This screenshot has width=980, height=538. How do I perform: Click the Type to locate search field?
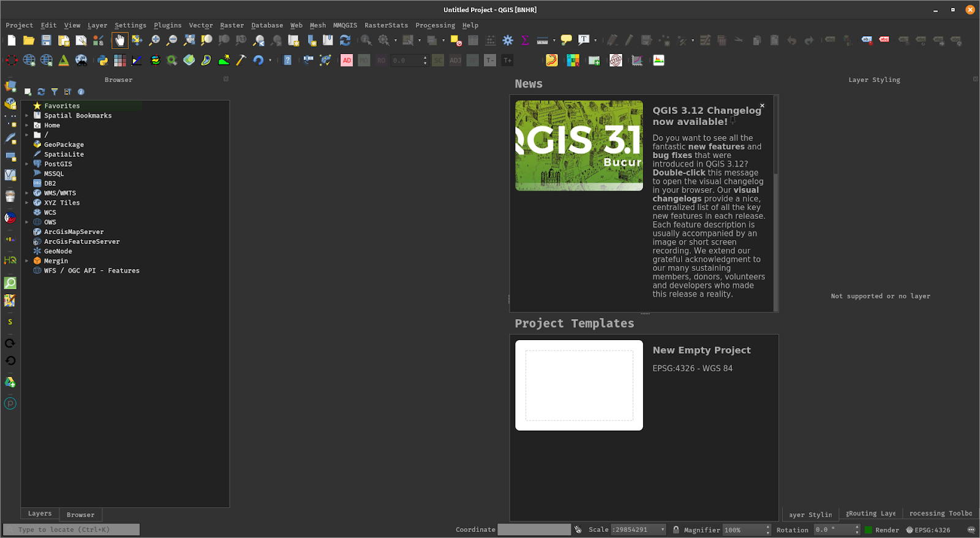pyautogui.click(x=72, y=529)
